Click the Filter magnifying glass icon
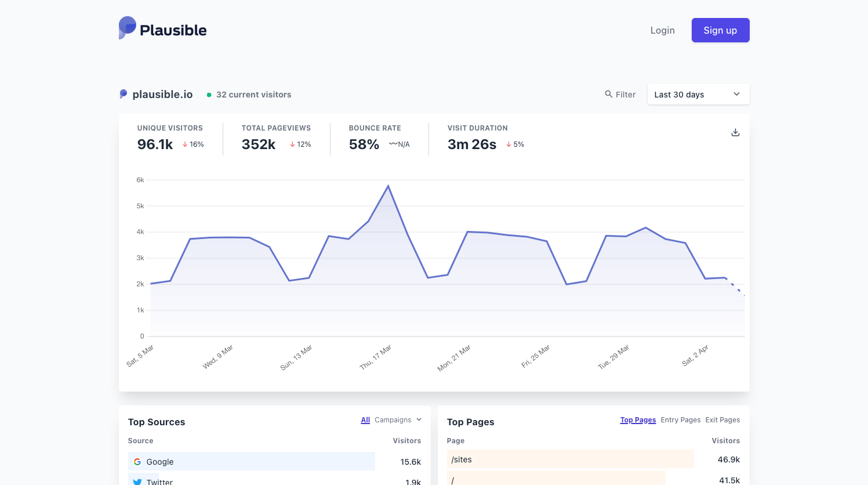 [x=608, y=94]
